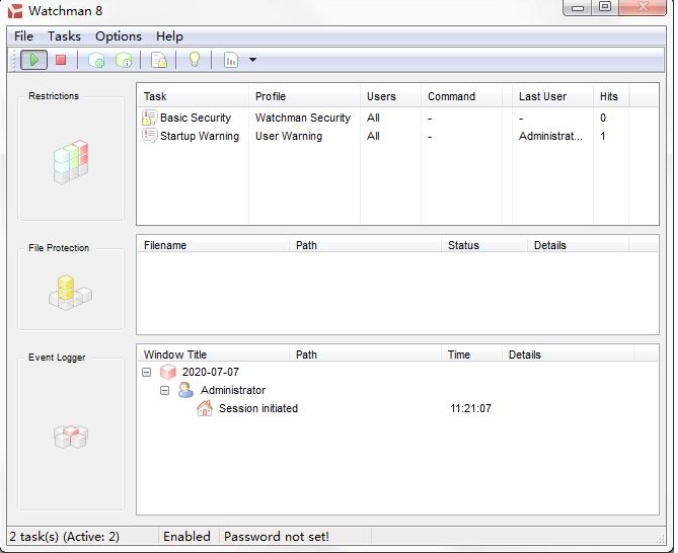The width and height of the screenshot is (678, 553).
Task: Click the Administrat... last user cell
Action: (550, 136)
